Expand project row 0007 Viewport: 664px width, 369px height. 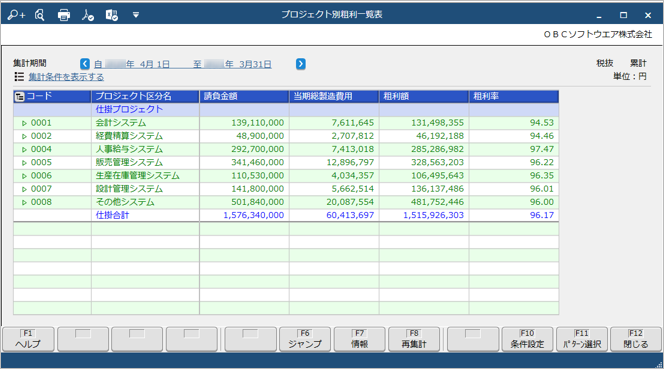point(24,189)
